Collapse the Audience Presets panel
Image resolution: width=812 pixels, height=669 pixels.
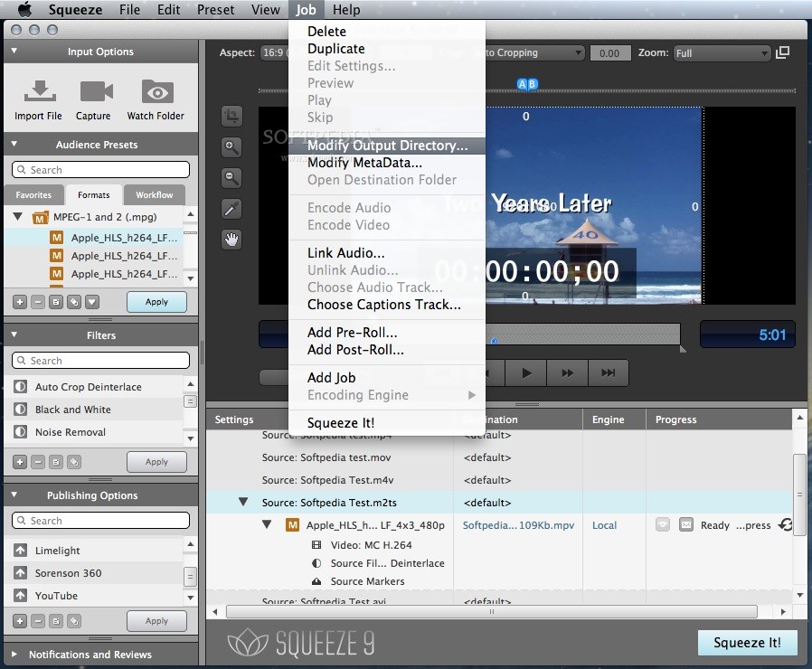point(14,144)
